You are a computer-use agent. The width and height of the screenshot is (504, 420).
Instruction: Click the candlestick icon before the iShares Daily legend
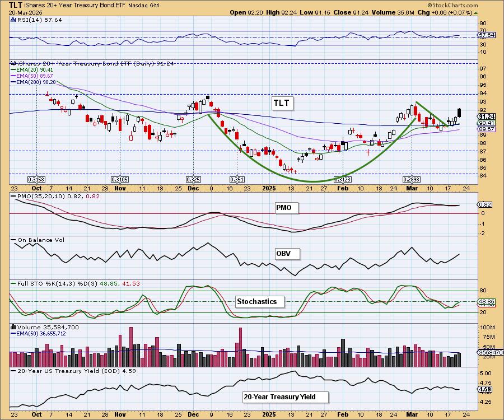click(13, 64)
